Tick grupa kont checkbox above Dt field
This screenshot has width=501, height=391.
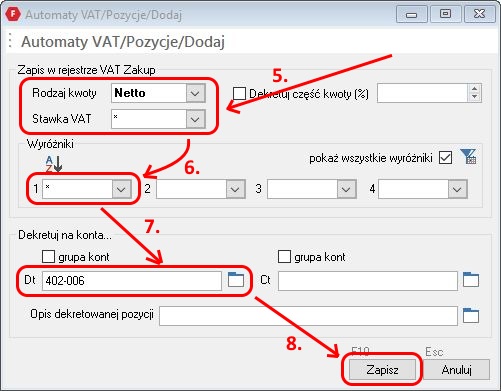[x=48, y=257]
